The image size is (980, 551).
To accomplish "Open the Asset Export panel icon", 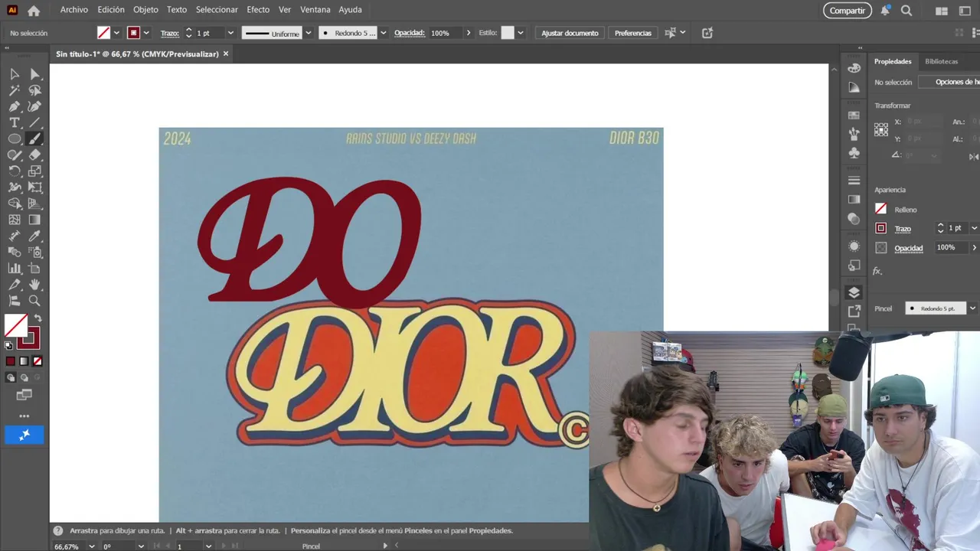I will point(854,311).
